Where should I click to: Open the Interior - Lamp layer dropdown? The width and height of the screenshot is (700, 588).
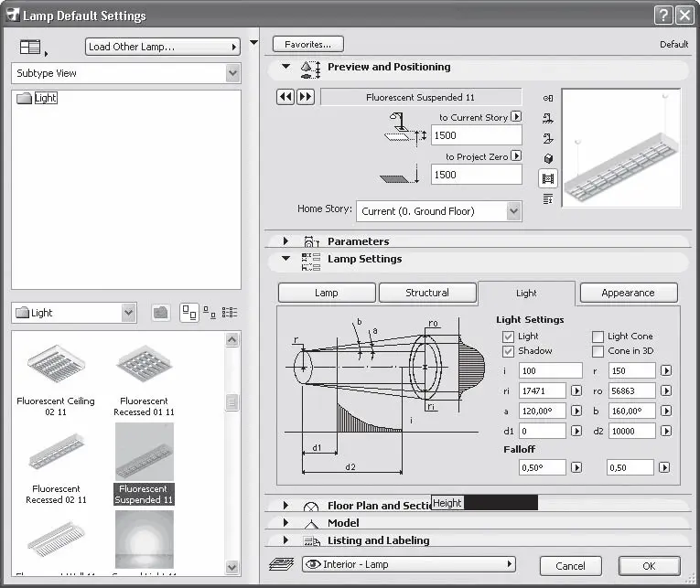pyautogui.click(x=408, y=564)
